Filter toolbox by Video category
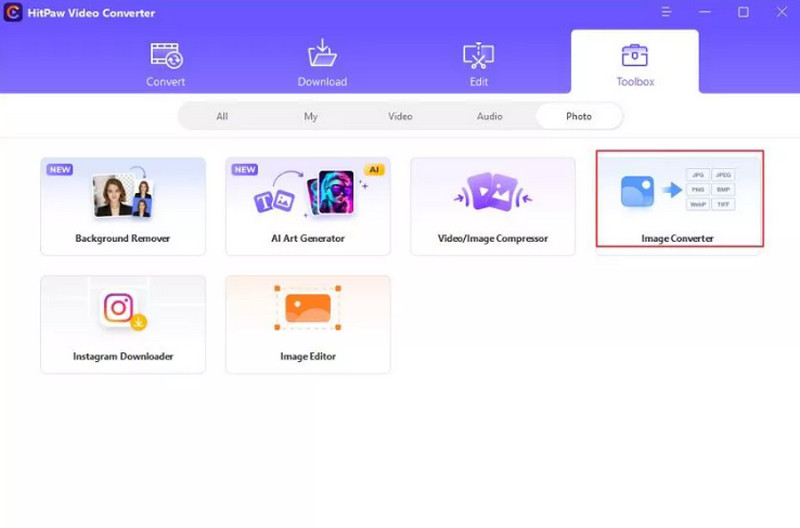The width and height of the screenshot is (800, 528). point(400,116)
